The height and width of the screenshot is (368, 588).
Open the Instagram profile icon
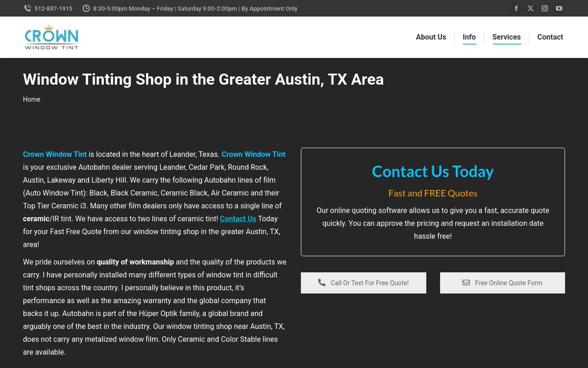545,8
